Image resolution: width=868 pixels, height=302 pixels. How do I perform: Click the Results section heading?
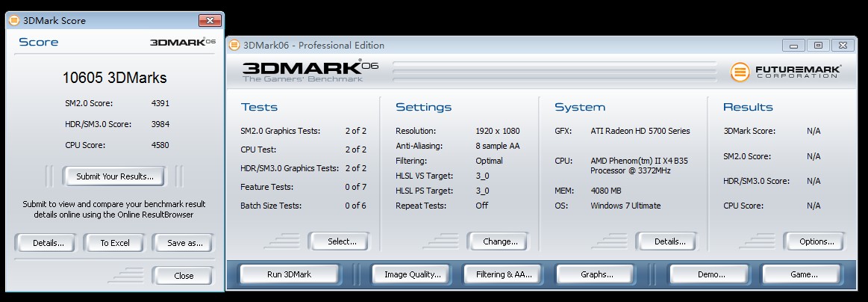point(748,107)
